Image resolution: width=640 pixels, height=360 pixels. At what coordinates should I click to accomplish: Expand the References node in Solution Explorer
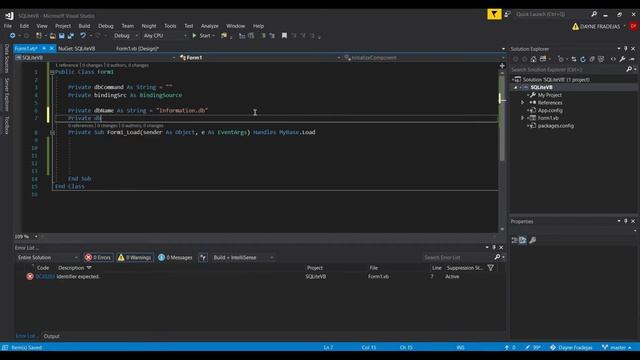coord(522,103)
